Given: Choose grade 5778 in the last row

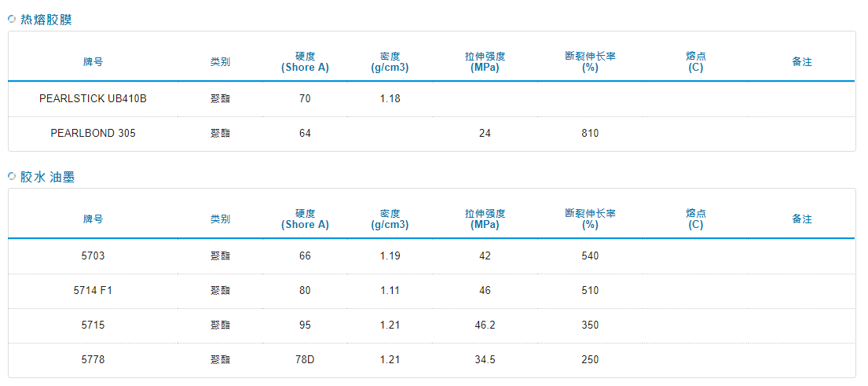Looking at the screenshot, I should pyautogui.click(x=93, y=360).
